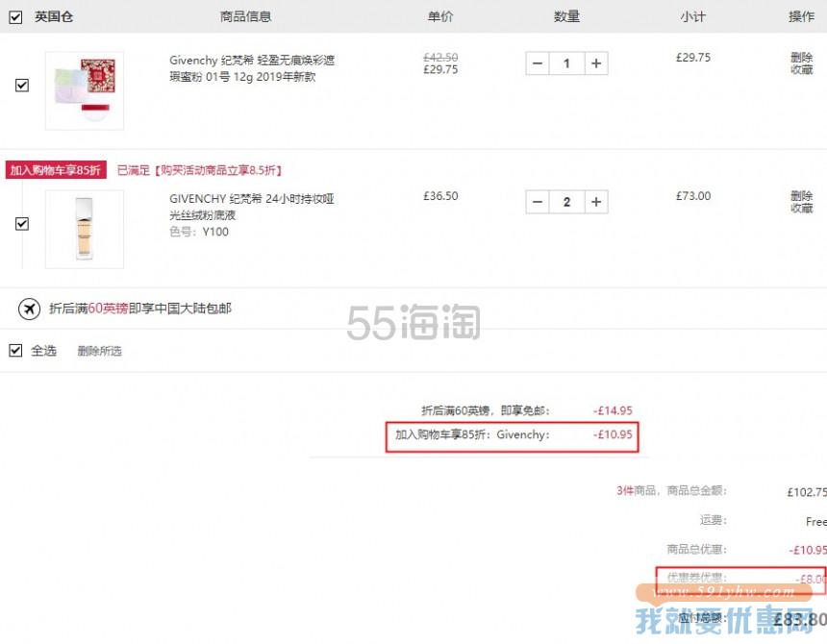827x644 pixels.
Task: Click the £73.00 subtotal value
Action: (x=693, y=196)
